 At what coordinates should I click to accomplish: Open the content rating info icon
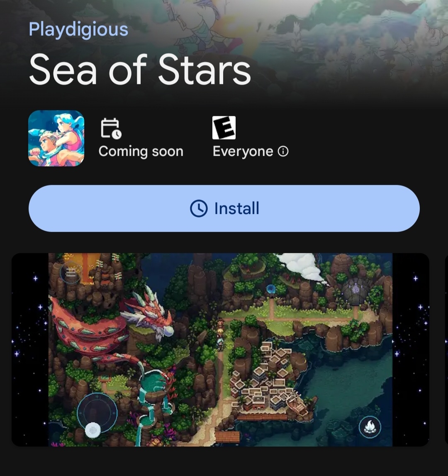(x=283, y=151)
